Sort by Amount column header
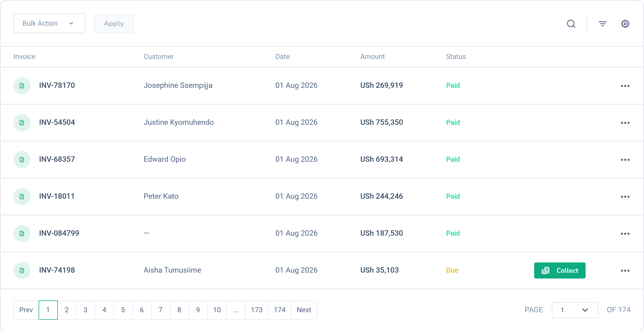644x331 pixels. click(x=373, y=56)
